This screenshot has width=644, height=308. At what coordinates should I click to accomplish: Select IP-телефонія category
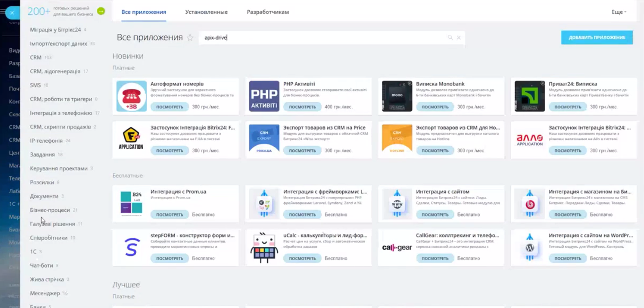[x=46, y=141]
